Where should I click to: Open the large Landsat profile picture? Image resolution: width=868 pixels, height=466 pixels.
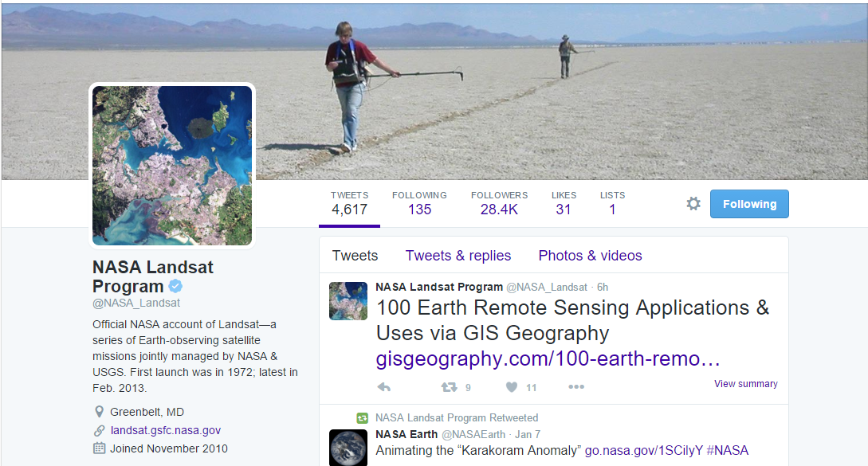[172, 166]
